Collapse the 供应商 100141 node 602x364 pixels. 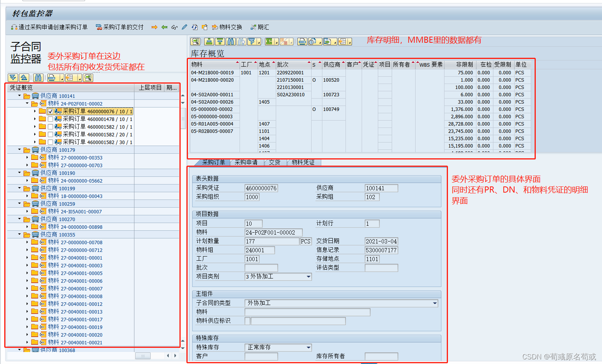[20, 96]
